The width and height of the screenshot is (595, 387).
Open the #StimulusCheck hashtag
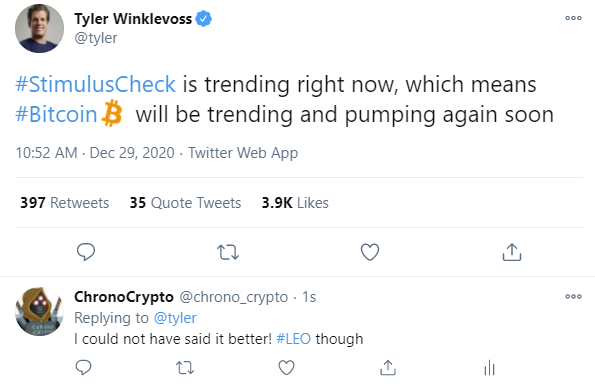click(95, 84)
